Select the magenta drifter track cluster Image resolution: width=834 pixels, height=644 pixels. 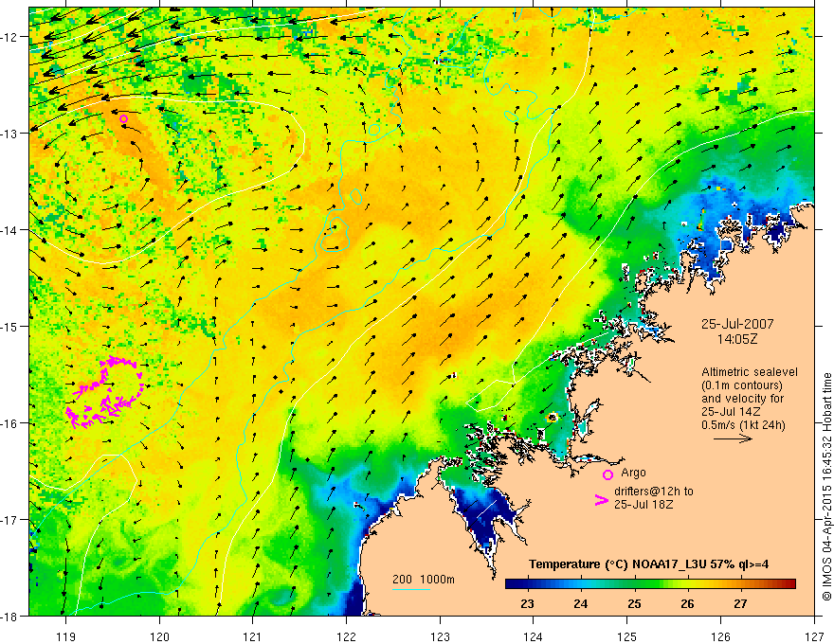tap(104, 392)
